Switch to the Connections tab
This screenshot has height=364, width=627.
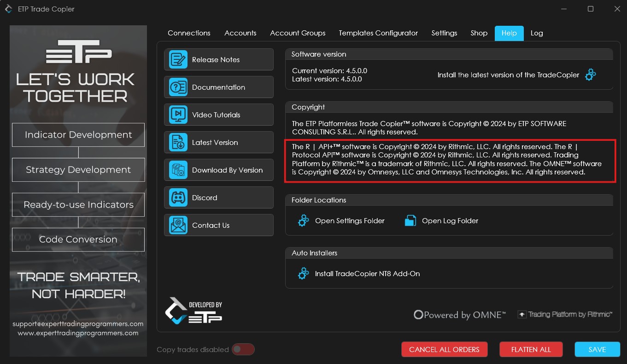[x=189, y=33]
